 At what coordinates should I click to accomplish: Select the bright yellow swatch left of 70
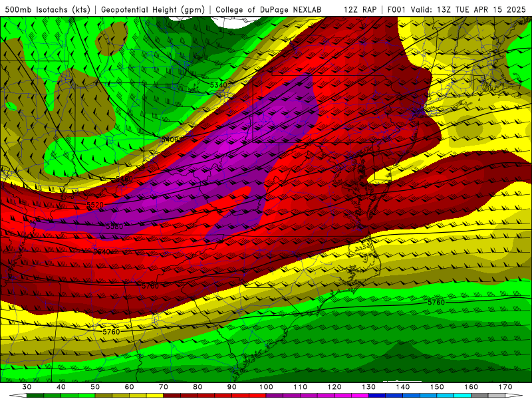coord(155,396)
